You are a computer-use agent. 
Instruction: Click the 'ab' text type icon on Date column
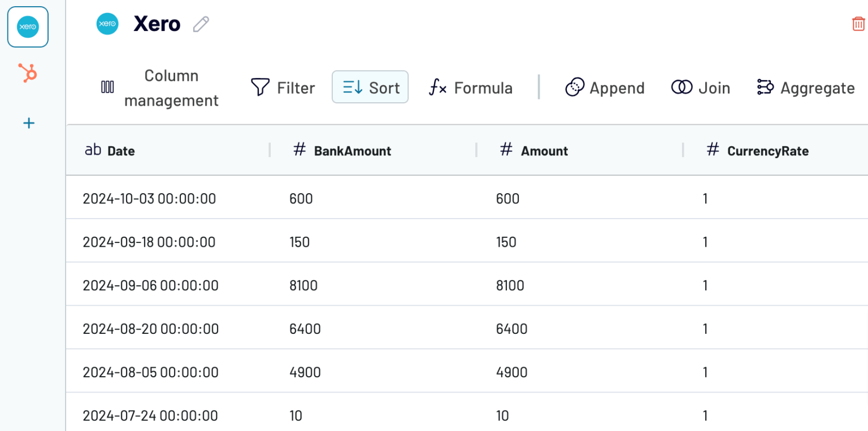[93, 150]
